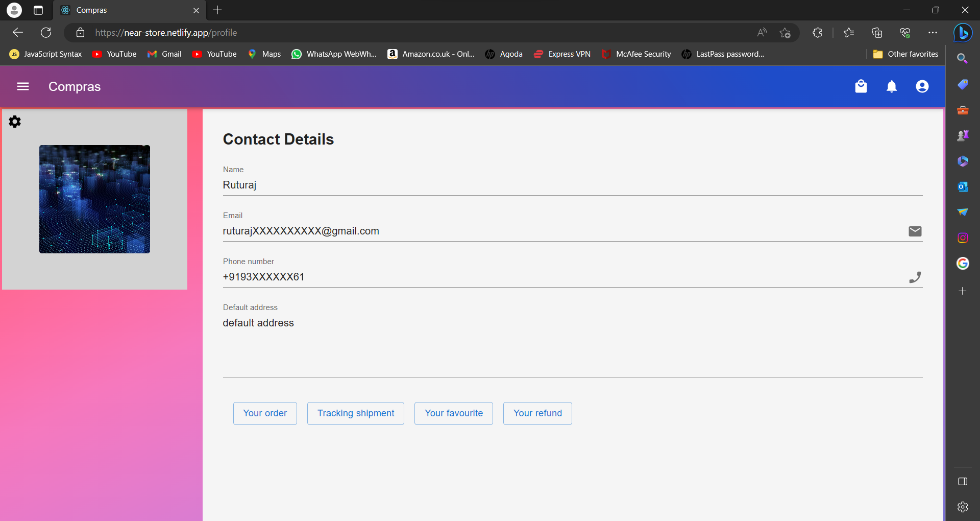Image resolution: width=980 pixels, height=521 pixels.
Task: Open the shopping bag icon in Compras header
Action: point(861,86)
